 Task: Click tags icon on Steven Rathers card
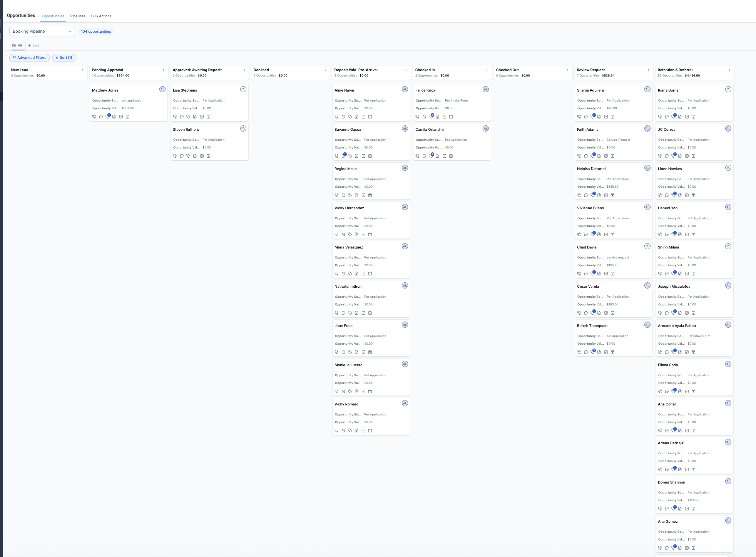[188, 156]
